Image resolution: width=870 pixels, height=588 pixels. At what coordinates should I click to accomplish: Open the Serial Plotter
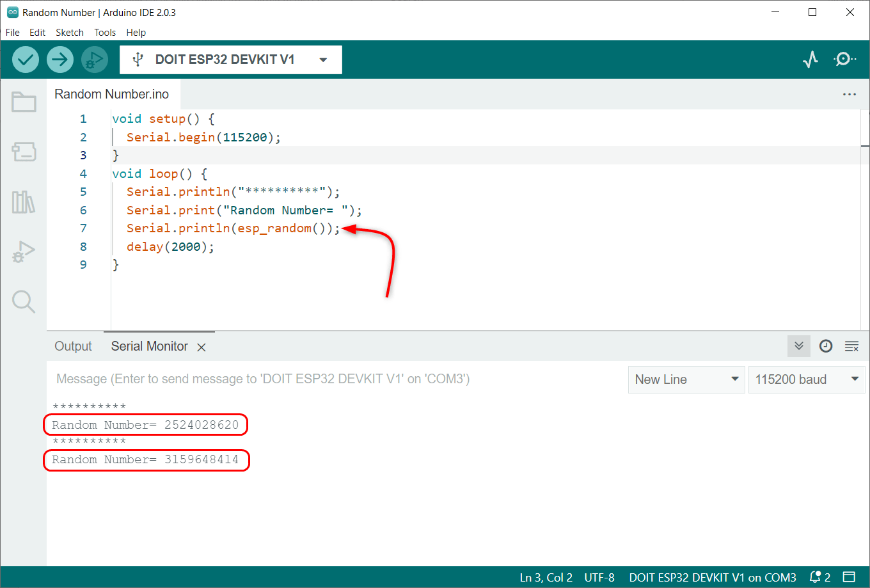(810, 60)
